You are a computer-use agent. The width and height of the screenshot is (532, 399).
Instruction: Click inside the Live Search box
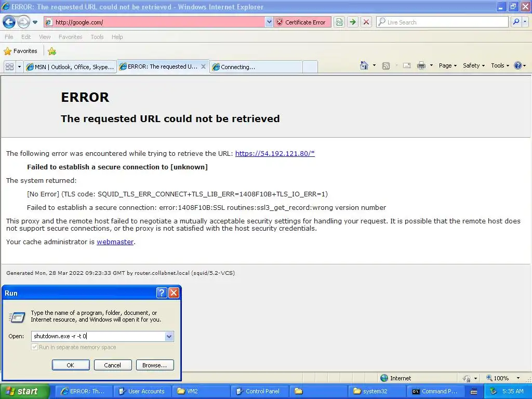tap(442, 22)
